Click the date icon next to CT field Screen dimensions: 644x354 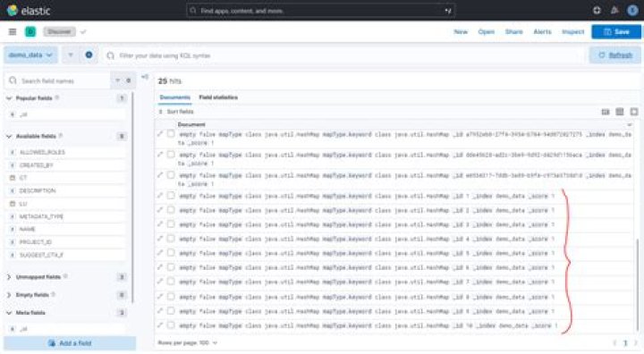click(13, 178)
